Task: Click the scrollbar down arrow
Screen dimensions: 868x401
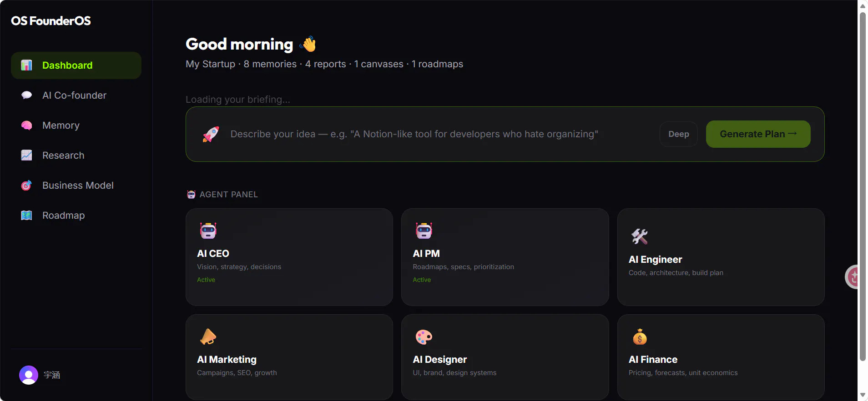Action: [x=863, y=395]
